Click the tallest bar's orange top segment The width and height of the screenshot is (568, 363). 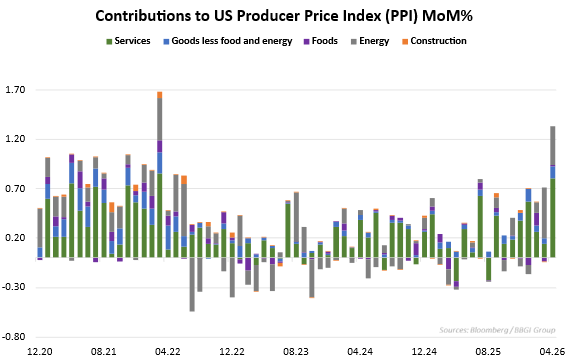[x=159, y=95]
